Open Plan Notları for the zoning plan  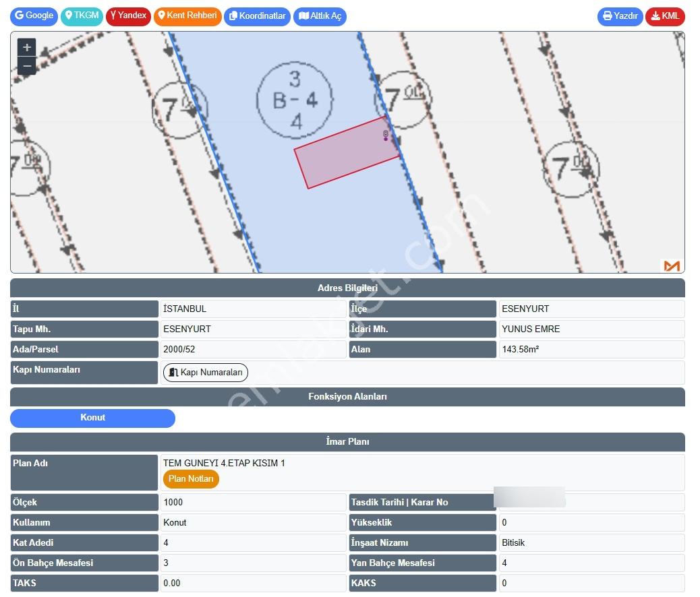pos(191,479)
